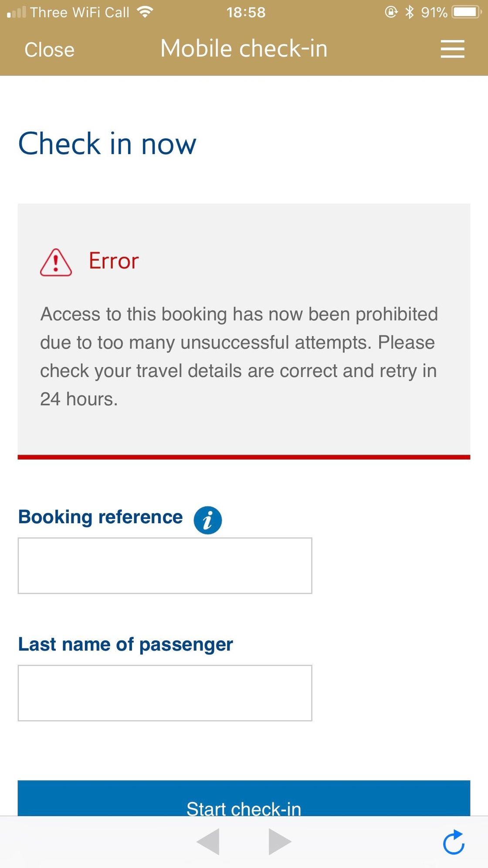
Task: Tap the Bluetooth status icon
Action: click(409, 12)
